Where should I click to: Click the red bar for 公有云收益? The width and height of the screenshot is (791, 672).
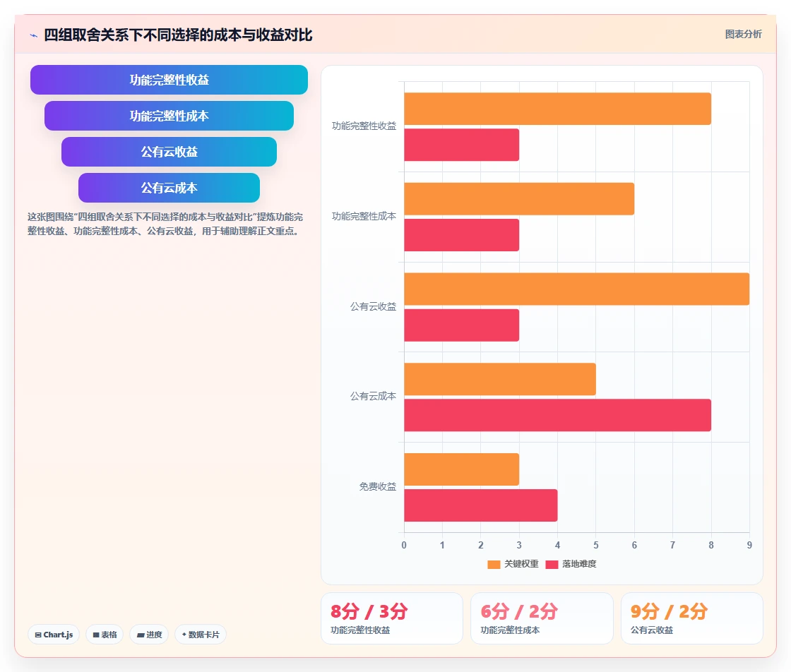(x=462, y=325)
